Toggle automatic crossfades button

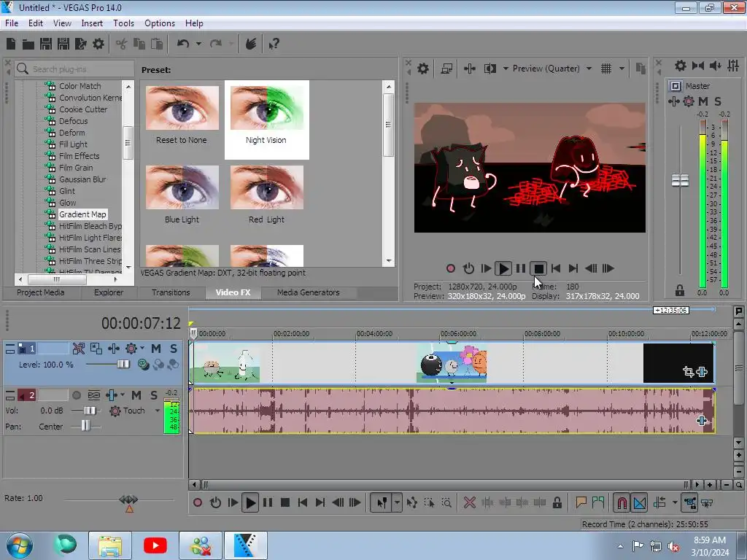[639, 502]
